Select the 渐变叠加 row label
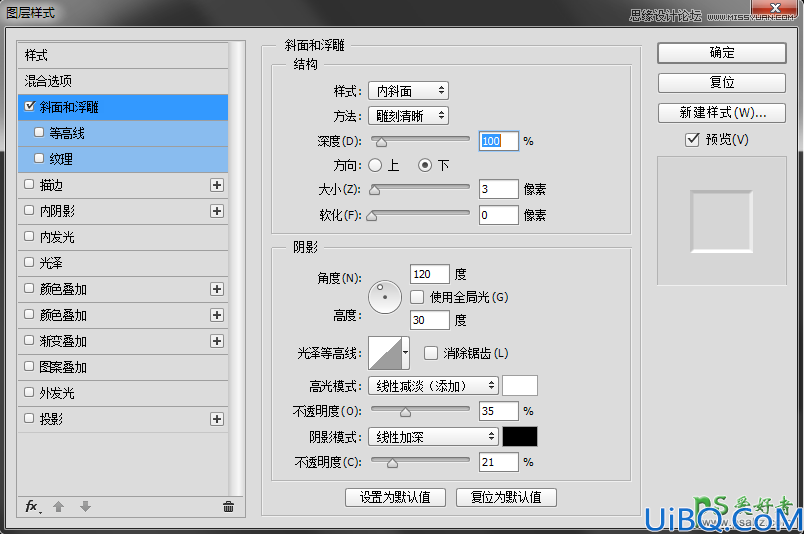 (x=63, y=341)
